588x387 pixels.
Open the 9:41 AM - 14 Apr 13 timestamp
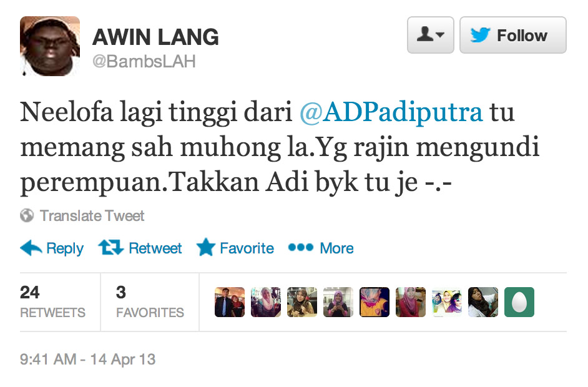pos(88,360)
